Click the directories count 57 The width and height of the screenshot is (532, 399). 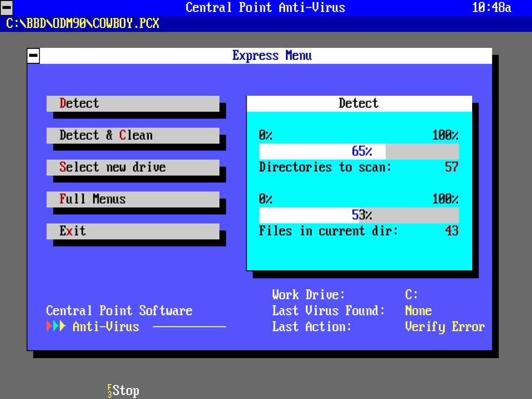pos(452,167)
